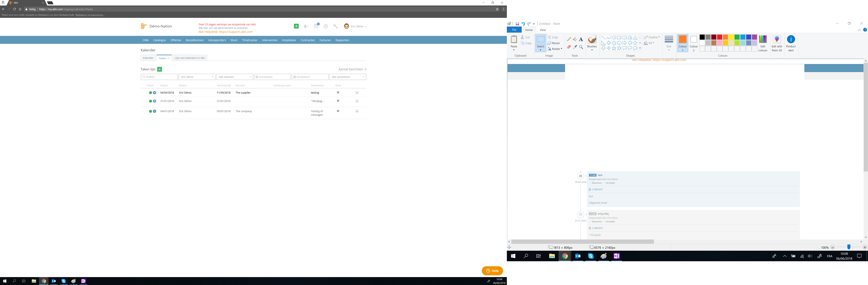This screenshot has height=285, width=868.
Task: Open the calendar icon with badge 1
Action: [x=316, y=26]
